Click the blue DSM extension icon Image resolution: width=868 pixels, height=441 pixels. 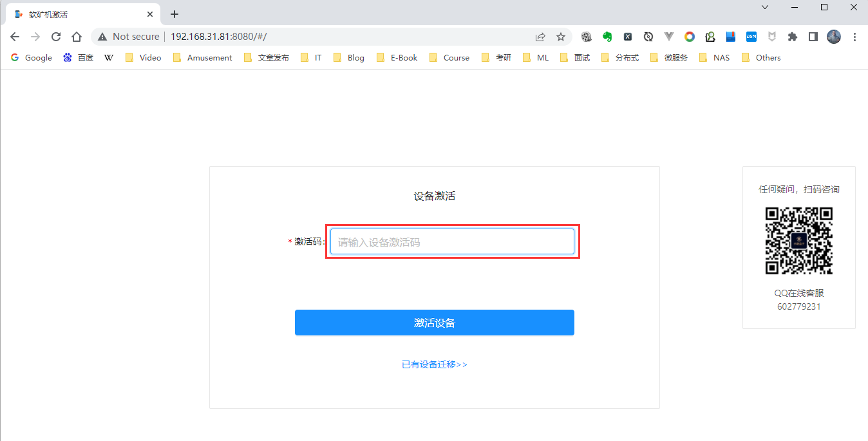(751, 37)
